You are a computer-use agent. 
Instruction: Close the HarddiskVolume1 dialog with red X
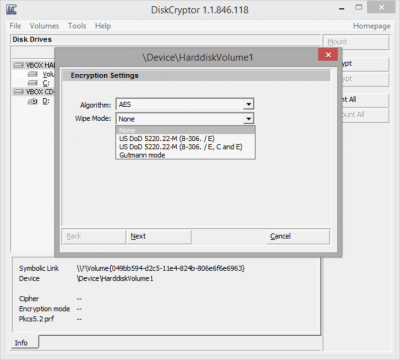pos(328,55)
